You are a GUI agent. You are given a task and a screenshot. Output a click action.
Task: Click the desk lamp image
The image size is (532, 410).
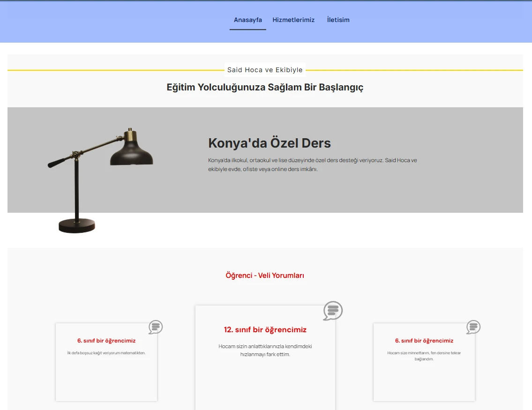coord(101,178)
